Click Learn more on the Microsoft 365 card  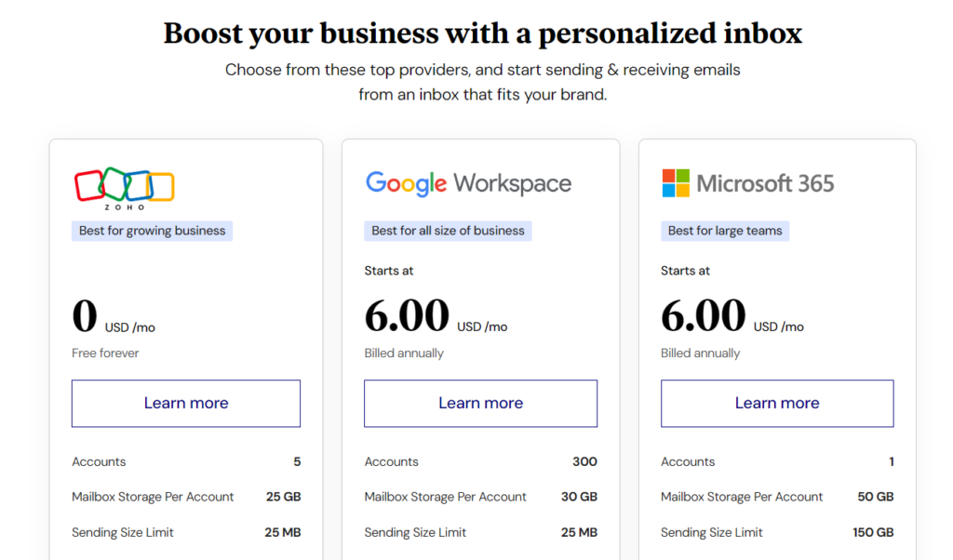[776, 403]
